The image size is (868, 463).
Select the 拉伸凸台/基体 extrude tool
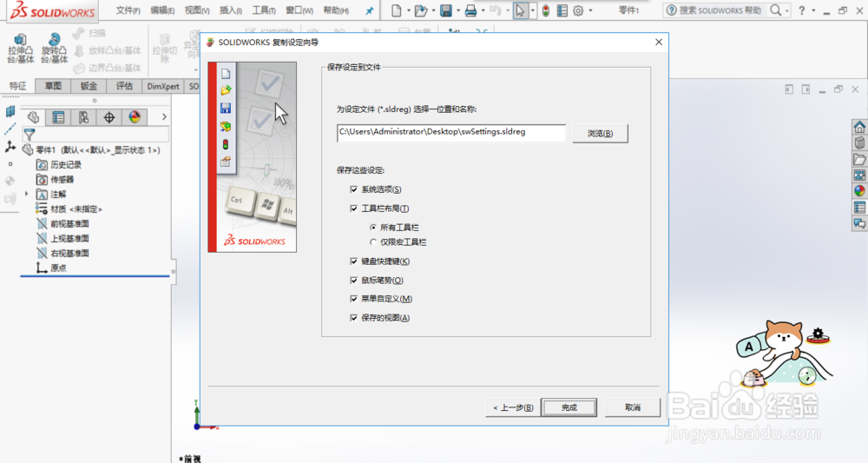point(21,48)
